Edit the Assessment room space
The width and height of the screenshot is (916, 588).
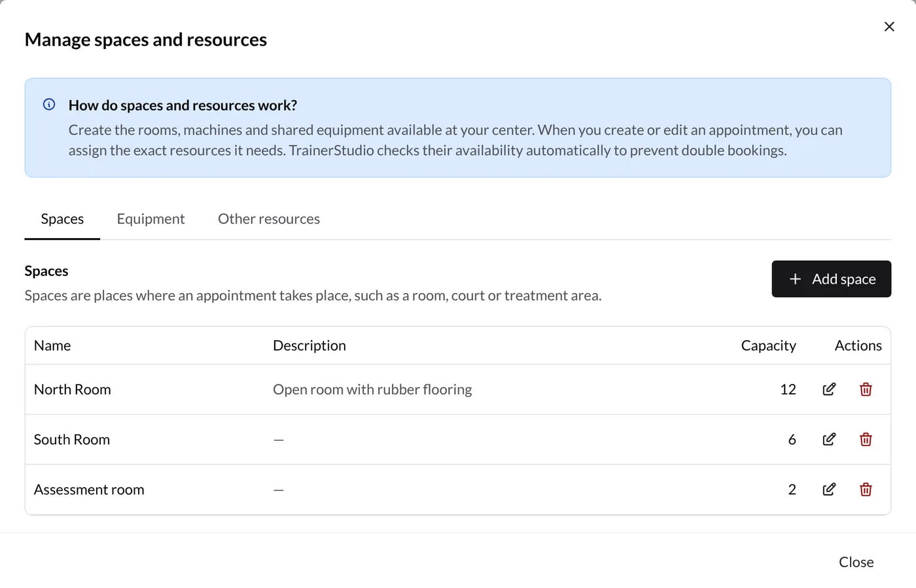[829, 489]
